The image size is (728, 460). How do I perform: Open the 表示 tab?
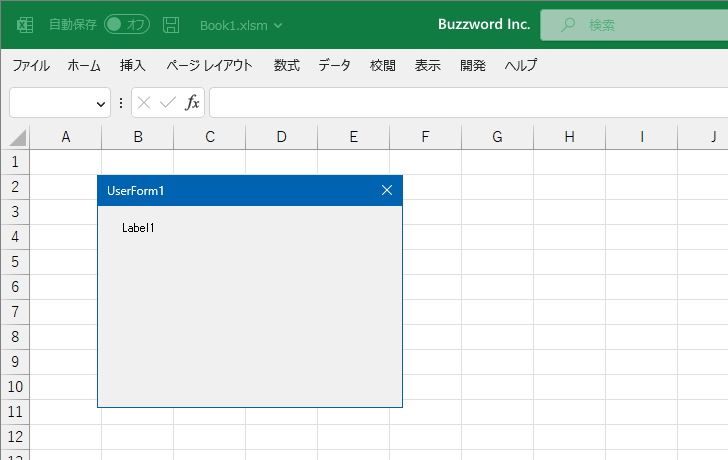[x=428, y=65]
